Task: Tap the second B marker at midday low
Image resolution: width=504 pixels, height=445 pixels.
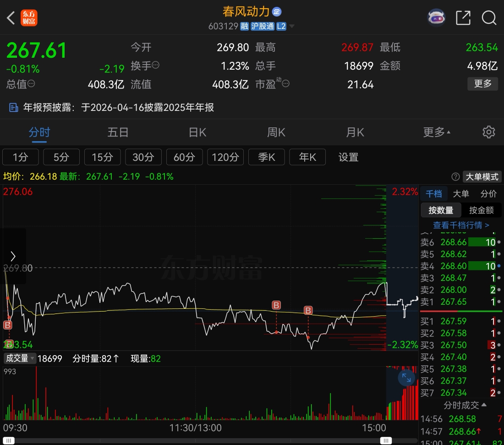Action: click(x=308, y=310)
